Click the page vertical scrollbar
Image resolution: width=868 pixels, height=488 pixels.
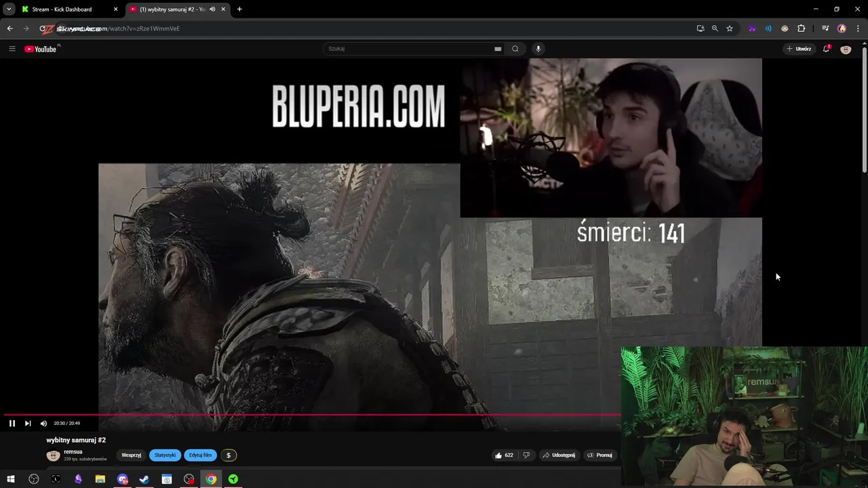pos(864,108)
